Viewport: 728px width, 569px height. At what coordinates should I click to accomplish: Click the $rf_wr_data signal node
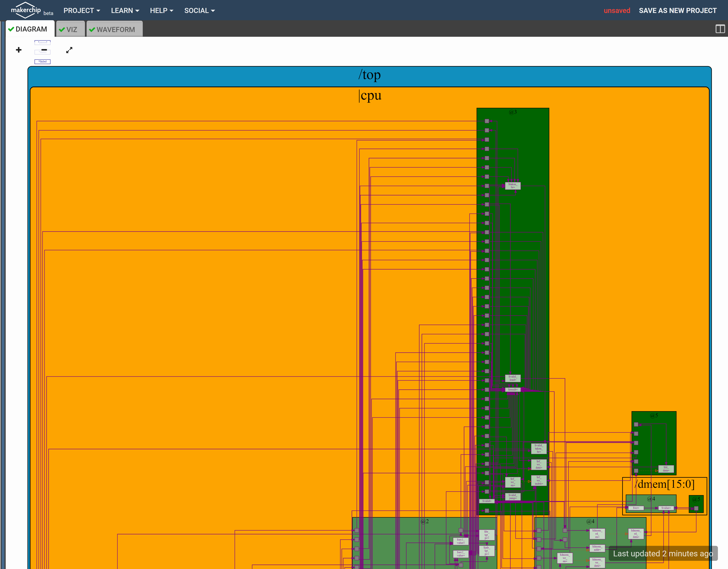point(539,464)
